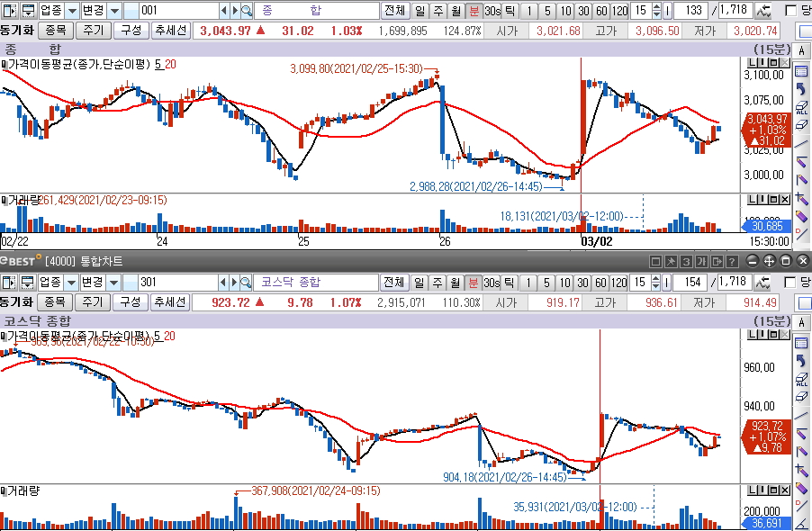This screenshot has height=531, width=812.
Task: Click bottom panel layout icon in top chart toolbar
Action: point(27,10)
